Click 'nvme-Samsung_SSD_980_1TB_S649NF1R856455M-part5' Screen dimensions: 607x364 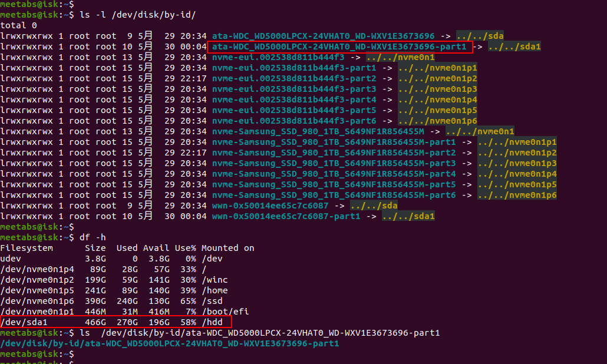[334, 184]
